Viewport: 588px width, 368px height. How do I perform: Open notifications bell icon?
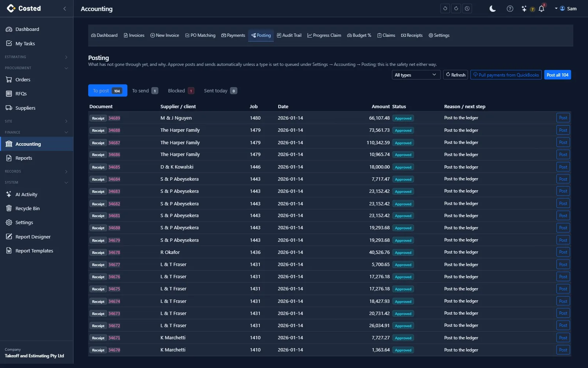541,8
